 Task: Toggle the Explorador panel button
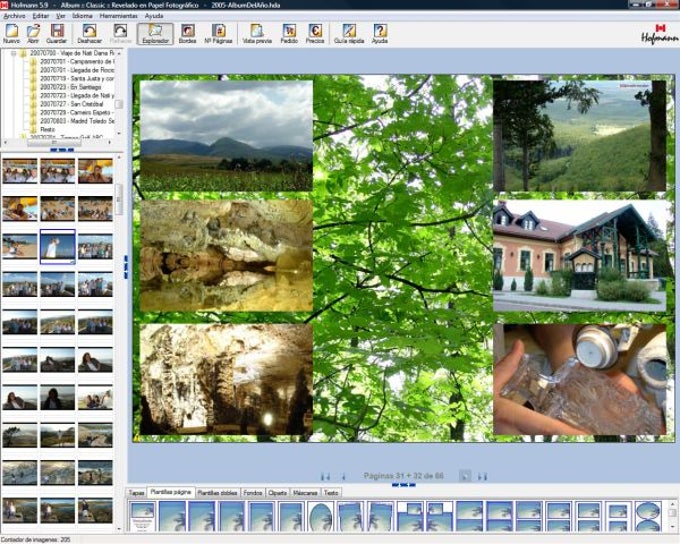pos(155,34)
